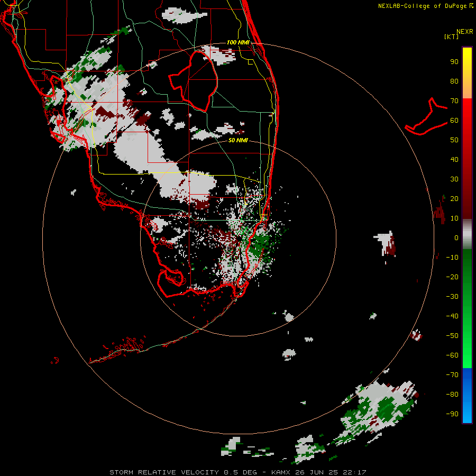This screenshot has height=476, width=476.
Task: Click the 60 value on the color scale
Action: point(454,120)
